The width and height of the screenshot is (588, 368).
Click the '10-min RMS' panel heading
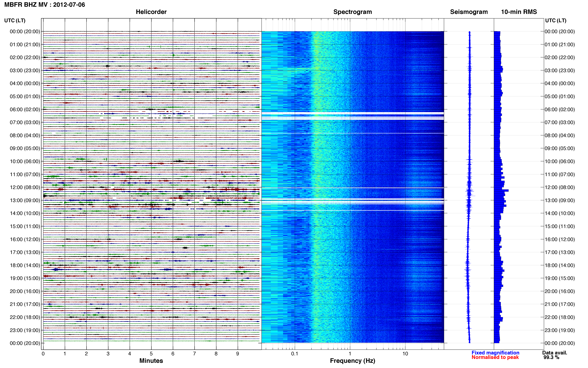click(x=519, y=12)
